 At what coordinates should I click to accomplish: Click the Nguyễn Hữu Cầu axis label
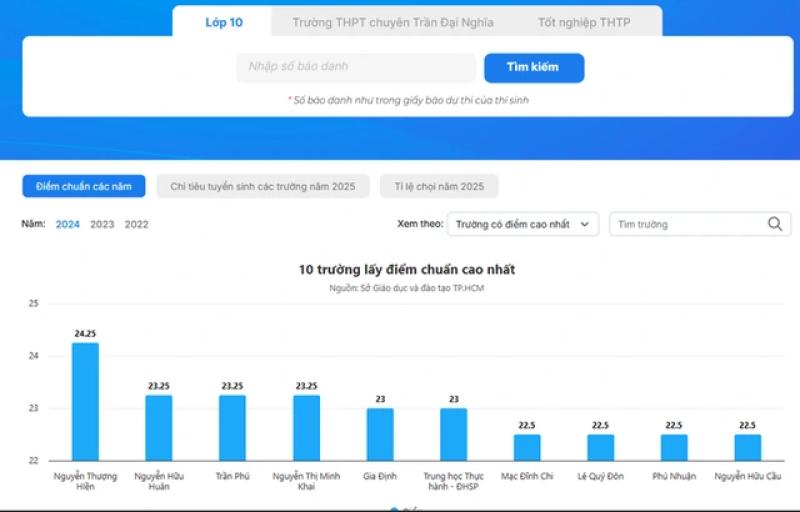coord(747,476)
